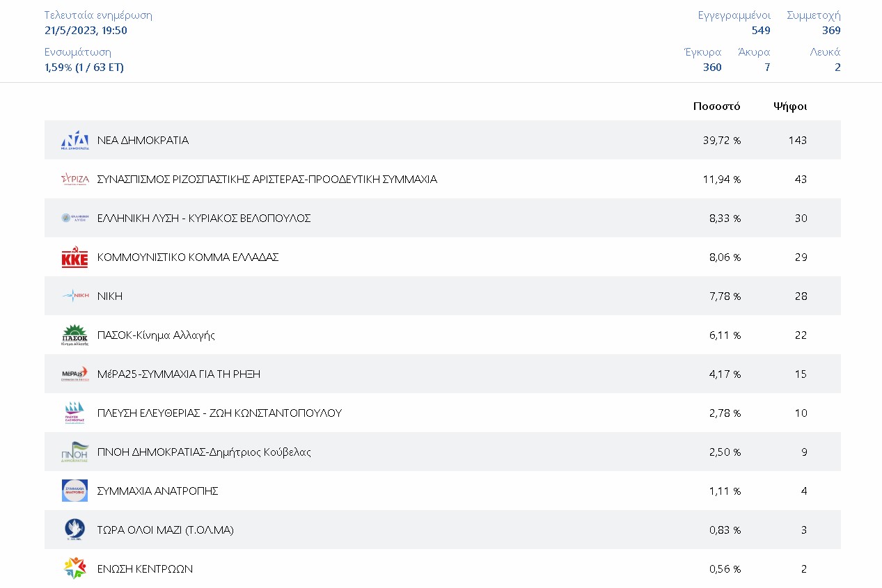The width and height of the screenshot is (882, 588).
Task: Click the 4,17 % percentage value
Action: pyautogui.click(x=725, y=374)
